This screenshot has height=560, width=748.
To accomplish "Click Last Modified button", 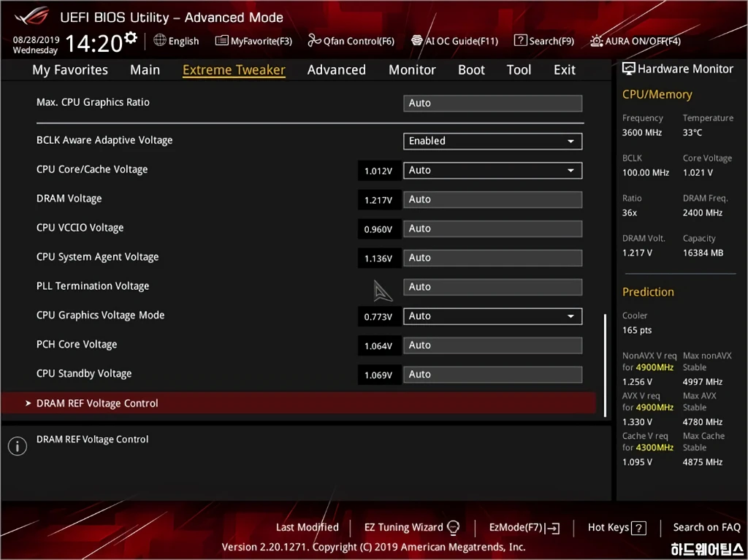I will [308, 528].
